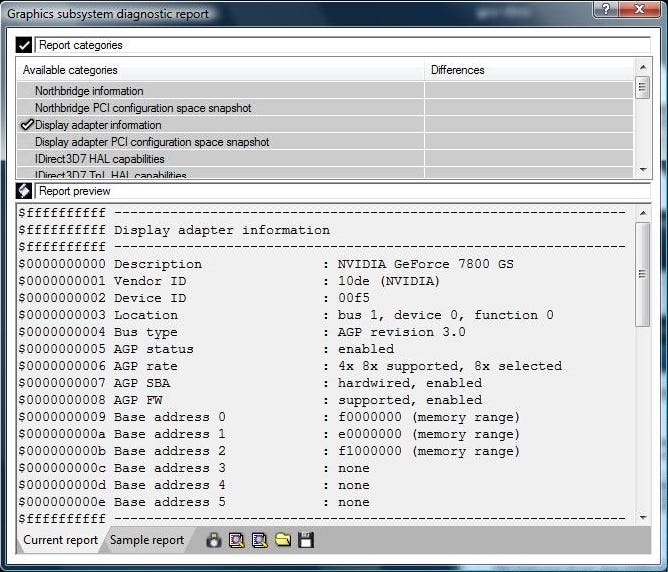The width and height of the screenshot is (668, 572).
Task: Click the help question mark title button
Action: pyautogui.click(x=605, y=9)
